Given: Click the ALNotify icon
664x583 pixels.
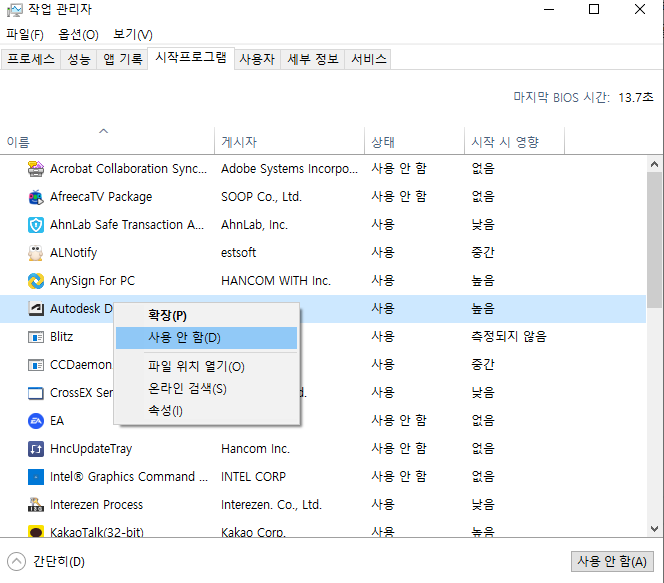Looking at the screenshot, I should point(36,253).
